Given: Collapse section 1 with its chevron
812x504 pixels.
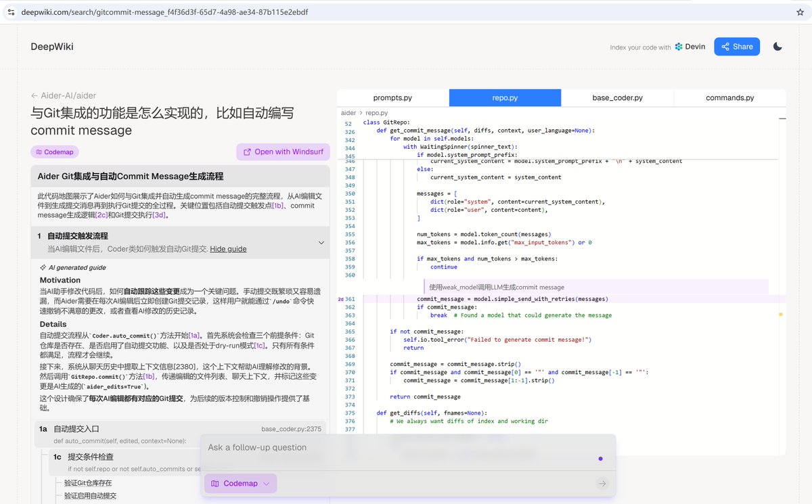Looking at the screenshot, I should pos(321,242).
